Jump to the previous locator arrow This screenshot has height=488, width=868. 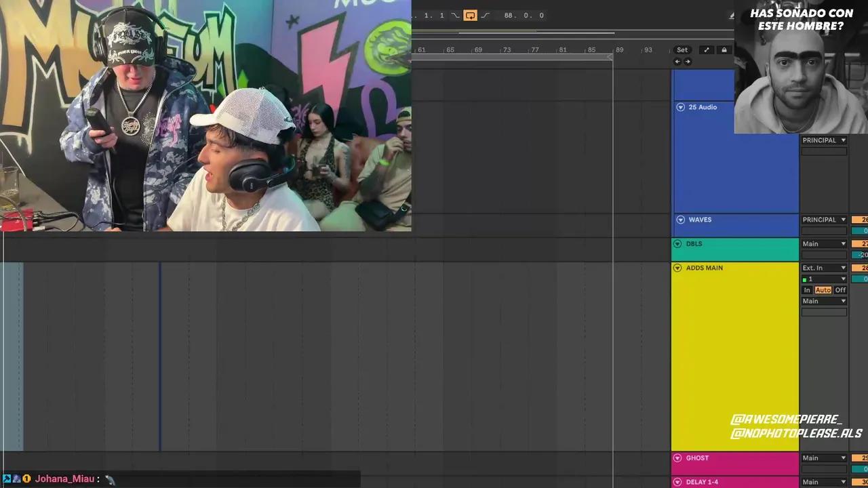(x=677, y=61)
